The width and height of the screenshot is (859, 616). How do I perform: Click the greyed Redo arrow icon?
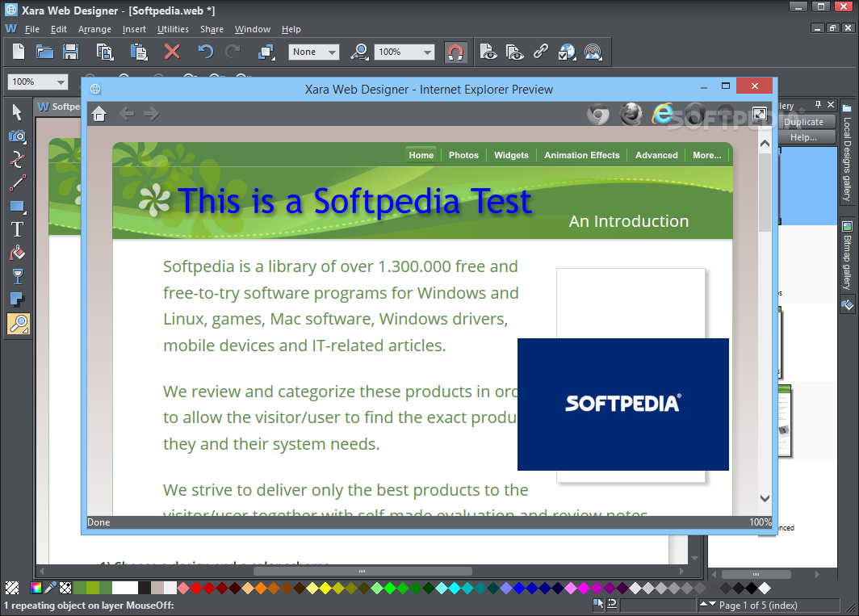pos(233,52)
